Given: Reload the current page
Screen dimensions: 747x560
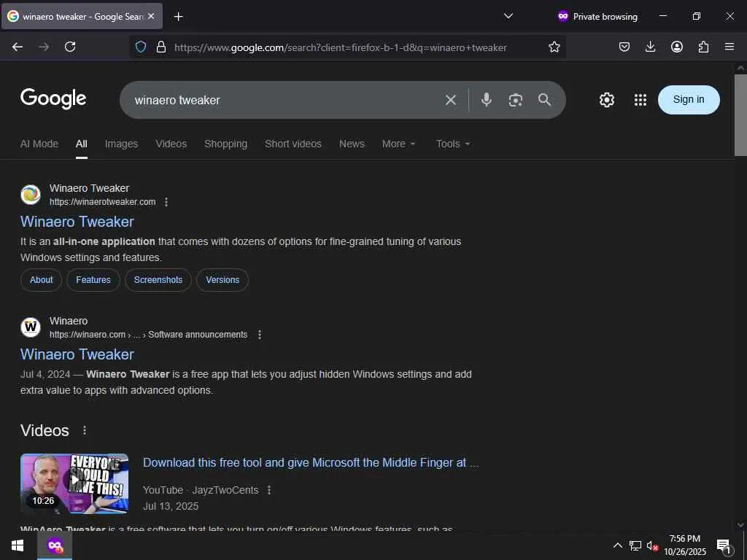Looking at the screenshot, I should (70, 47).
